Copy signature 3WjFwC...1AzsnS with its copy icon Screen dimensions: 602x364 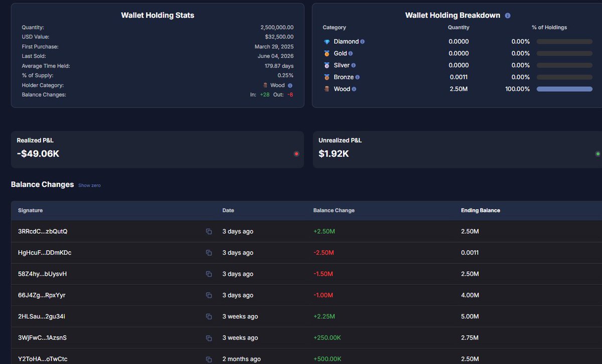pos(209,338)
